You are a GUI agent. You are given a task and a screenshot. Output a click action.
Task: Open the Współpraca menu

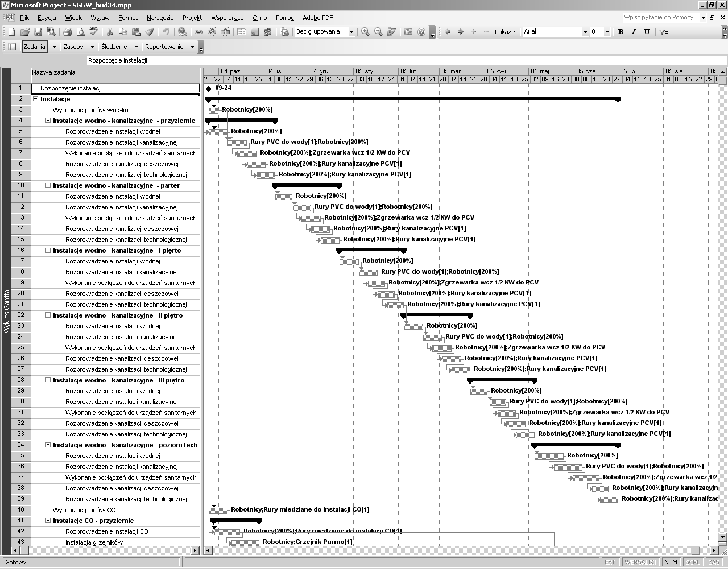[x=227, y=18]
